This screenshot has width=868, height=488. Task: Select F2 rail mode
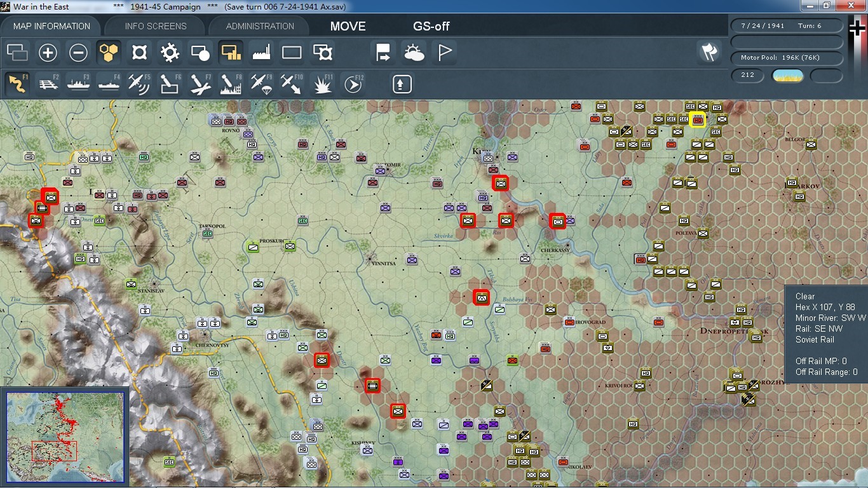click(48, 84)
